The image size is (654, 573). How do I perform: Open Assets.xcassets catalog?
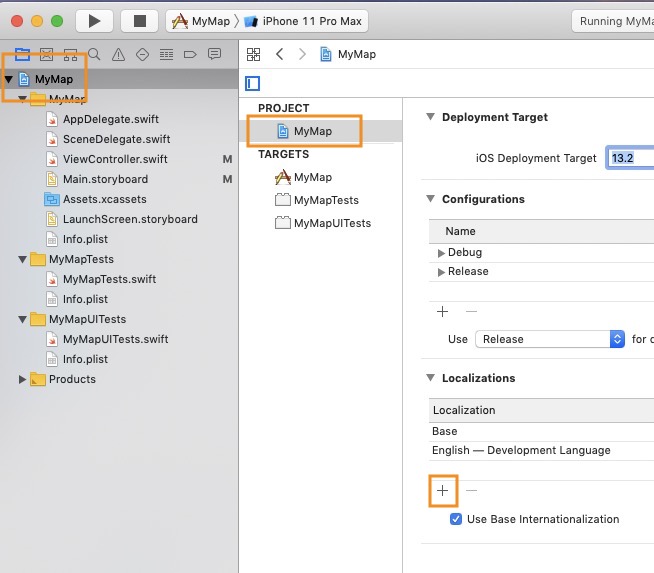click(x=96, y=199)
